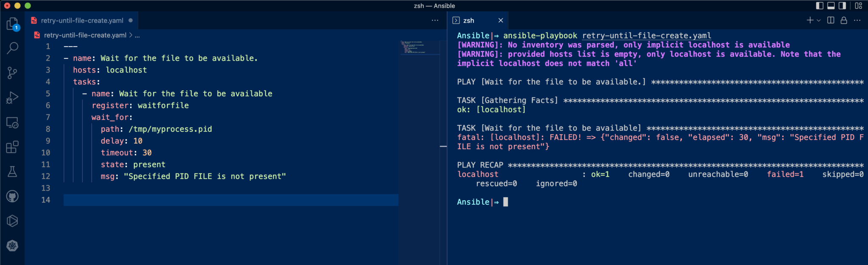Select the retry-until-file-create.yaml editor tab
The width and height of the screenshot is (868, 265).
82,20
